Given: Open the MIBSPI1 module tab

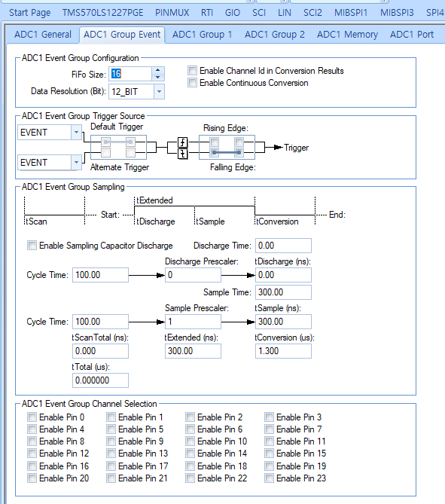Looking at the screenshot, I should pos(351,13).
